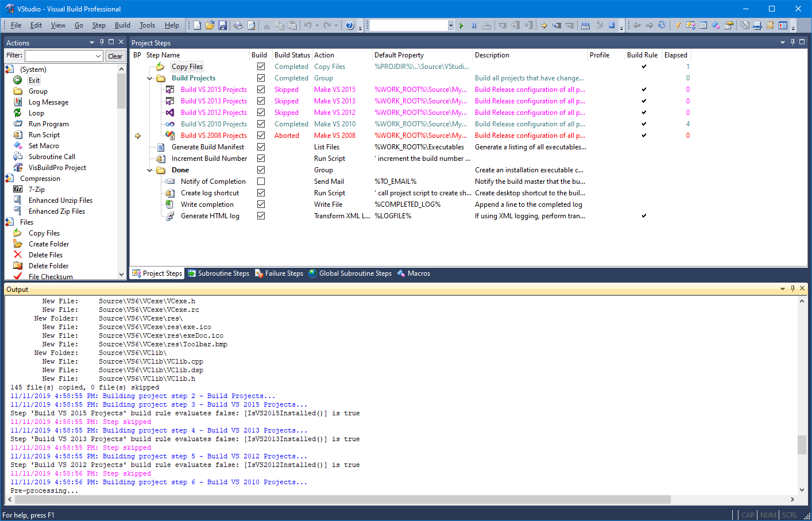The width and height of the screenshot is (812, 521).
Task: Open the Tools menu
Action: coord(147,25)
